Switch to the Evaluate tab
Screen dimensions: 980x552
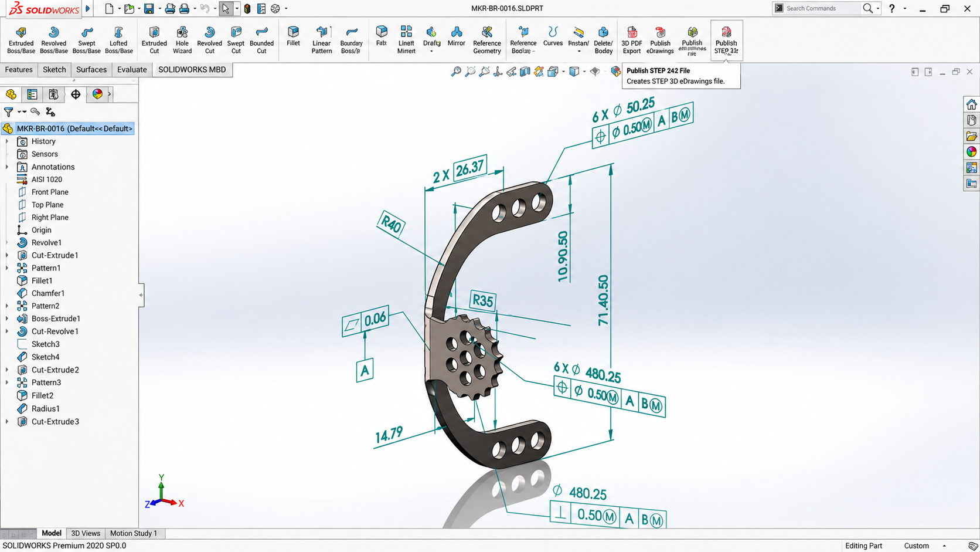[x=132, y=69]
